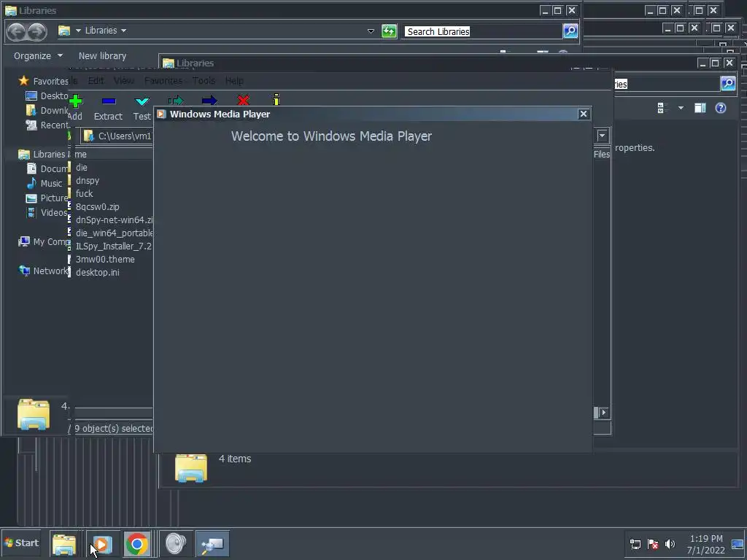This screenshot has height=560, width=747.
Task: Open the Tools menu in 7-Zip
Action: [x=204, y=80]
